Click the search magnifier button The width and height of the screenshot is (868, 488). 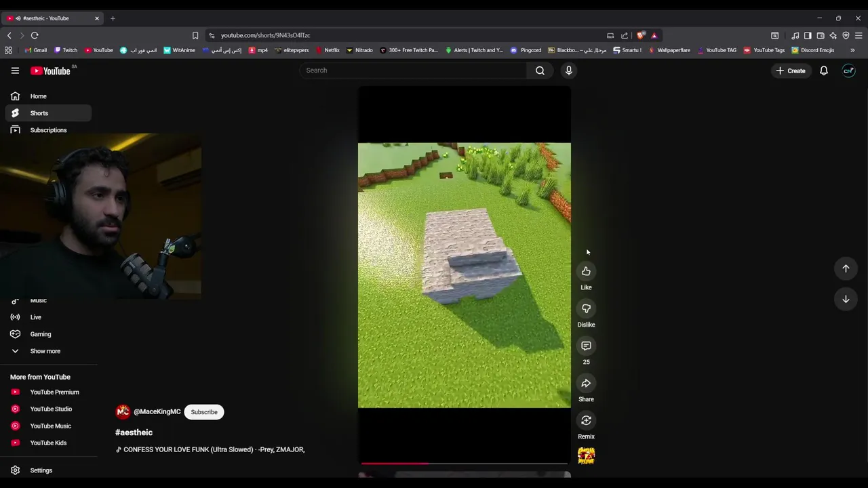tap(540, 70)
